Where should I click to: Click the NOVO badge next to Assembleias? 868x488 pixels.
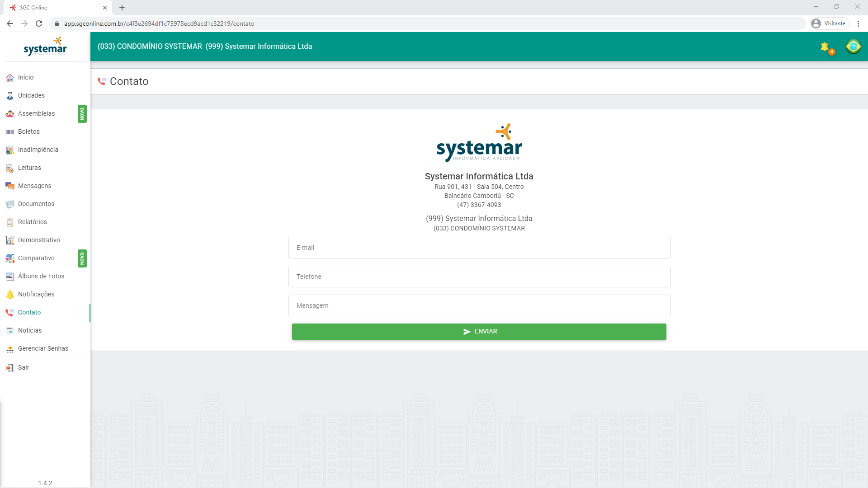point(82,114)
